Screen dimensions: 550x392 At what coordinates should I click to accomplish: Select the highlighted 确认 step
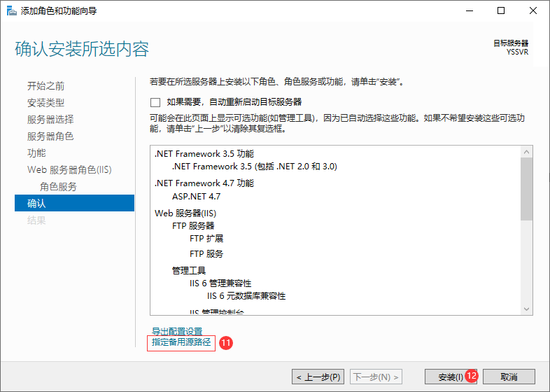coord(74,203)
